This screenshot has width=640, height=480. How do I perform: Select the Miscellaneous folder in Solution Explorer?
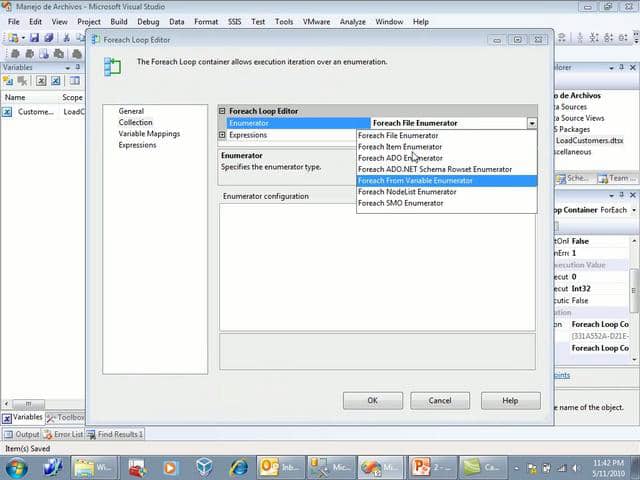coord(573,152)
